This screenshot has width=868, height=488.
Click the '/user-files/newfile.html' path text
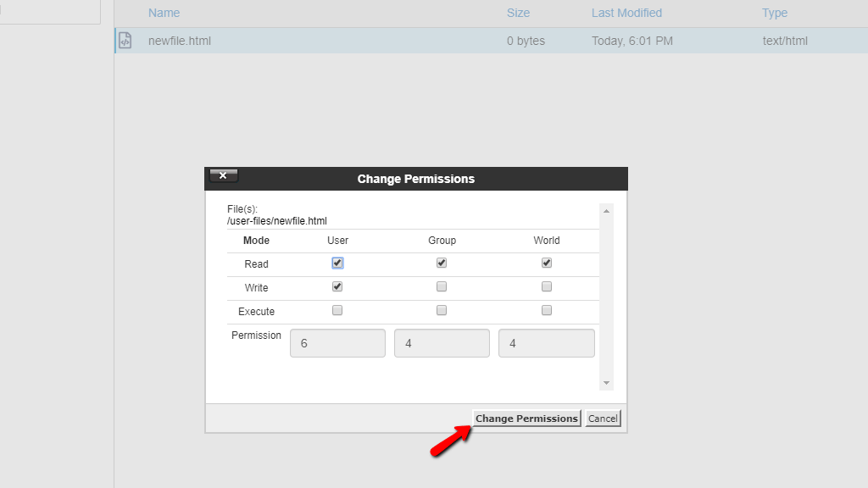pos(277,221)
